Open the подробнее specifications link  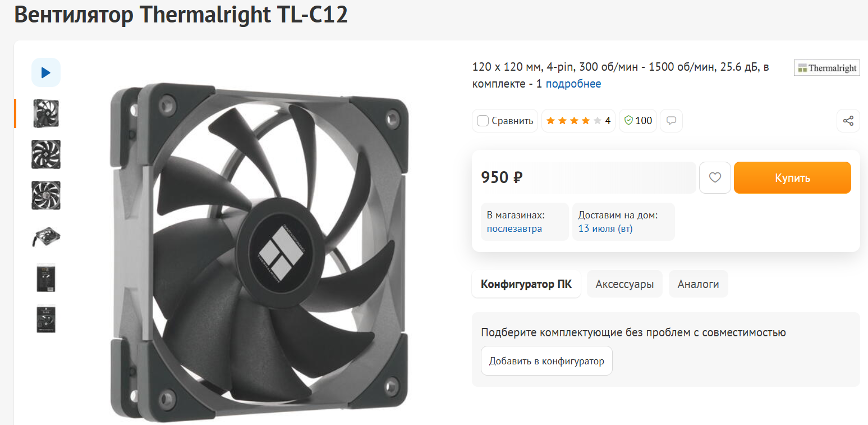click(573, 84)
